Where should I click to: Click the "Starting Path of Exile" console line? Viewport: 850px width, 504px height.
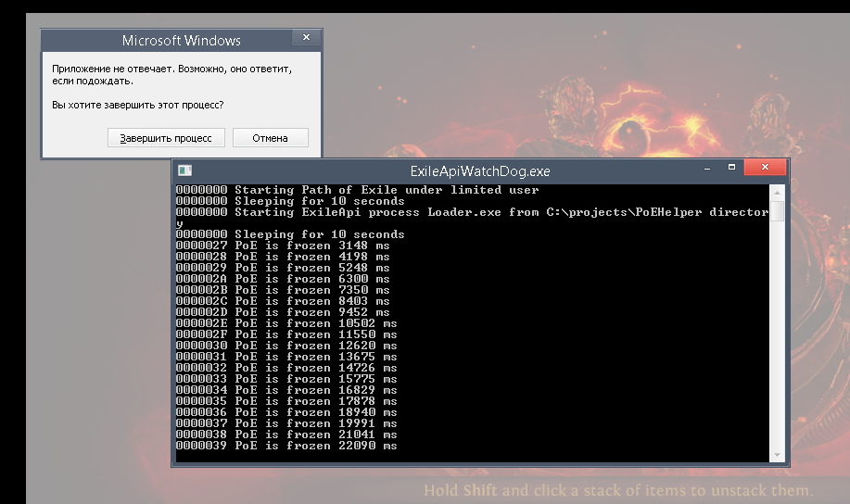386,190
